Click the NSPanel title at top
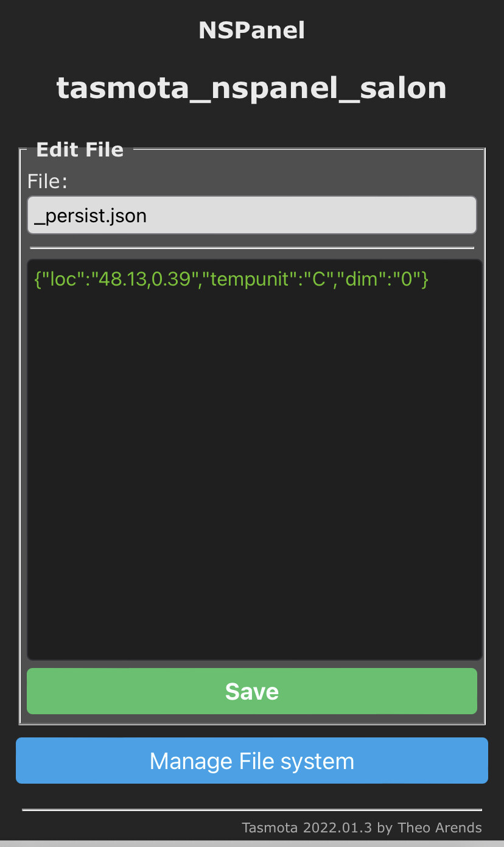 point(251,30)
